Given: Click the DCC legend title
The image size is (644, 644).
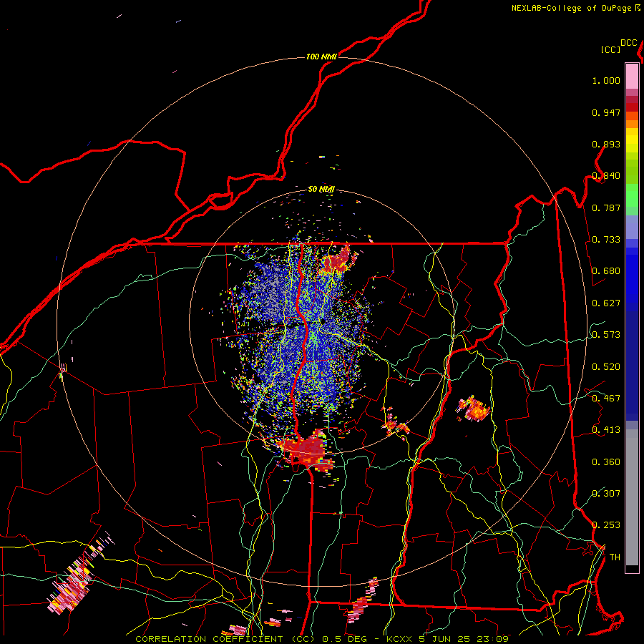Looking at the screenshot, I should coord(629,43).
